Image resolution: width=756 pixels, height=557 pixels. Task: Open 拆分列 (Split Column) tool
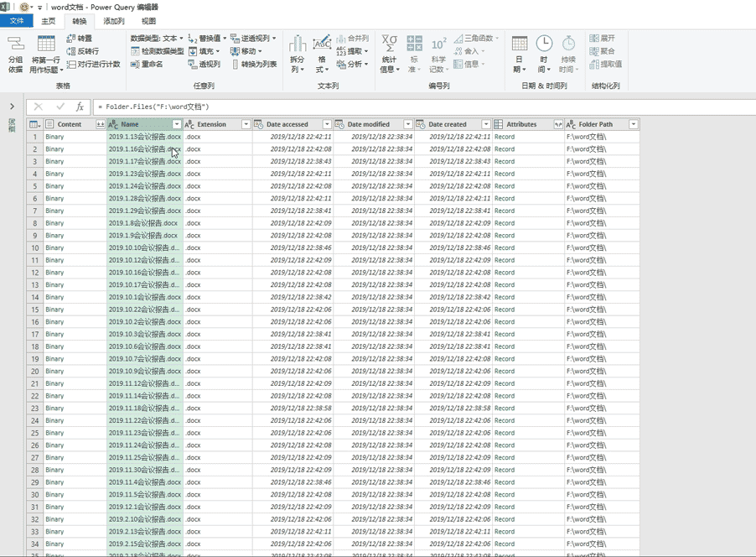pos(297,50)
